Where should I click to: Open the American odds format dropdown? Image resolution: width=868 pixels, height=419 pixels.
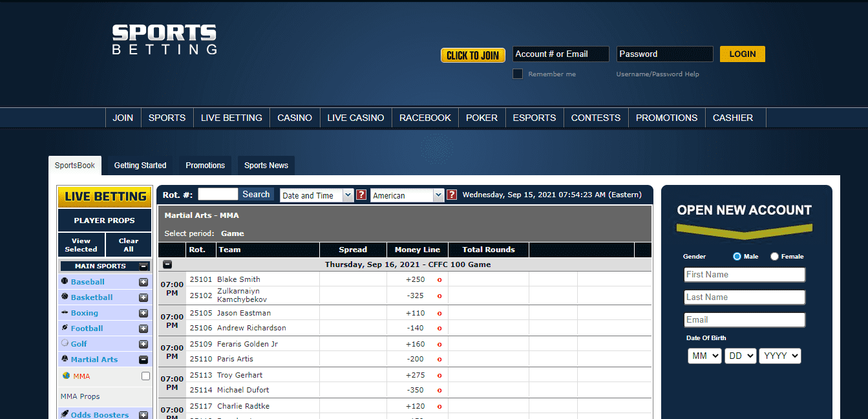point(407,195)
